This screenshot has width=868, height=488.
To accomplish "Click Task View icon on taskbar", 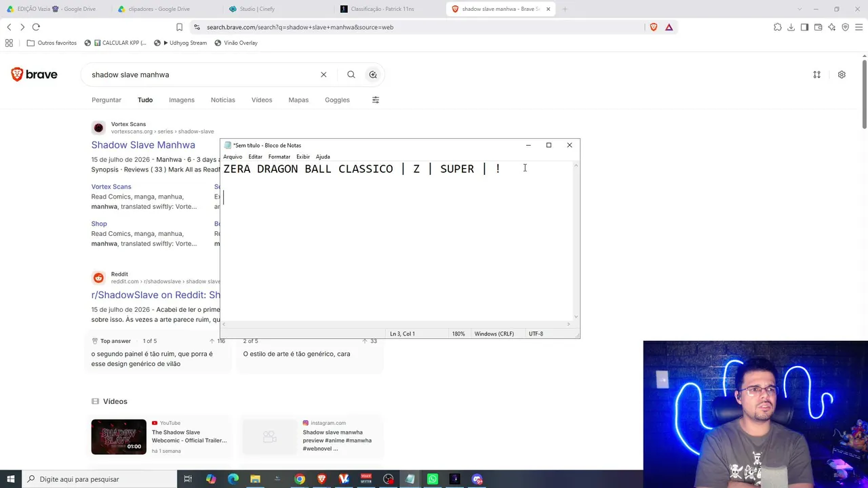I will [188, 479].
